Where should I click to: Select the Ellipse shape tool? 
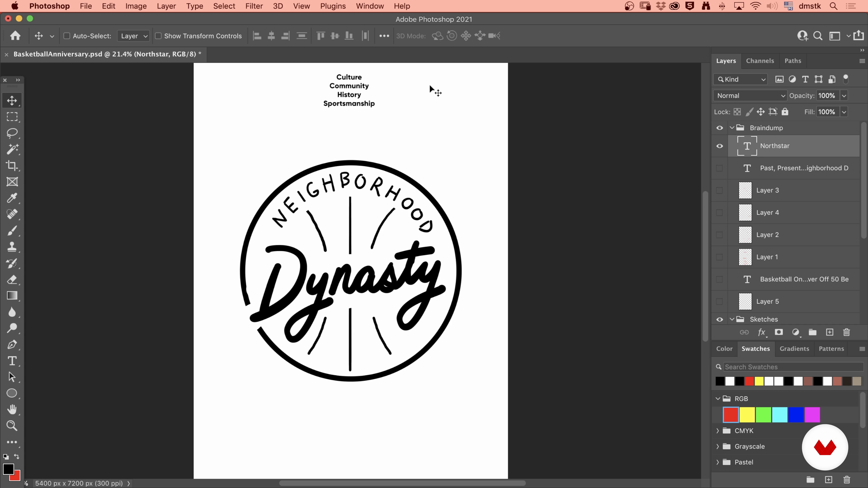tap(12, 393)
